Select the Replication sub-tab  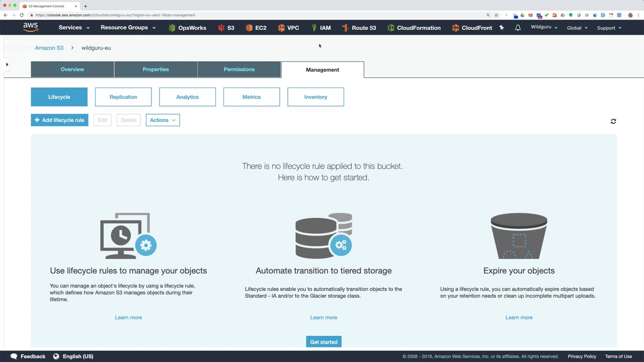click(x=123, y=97)
